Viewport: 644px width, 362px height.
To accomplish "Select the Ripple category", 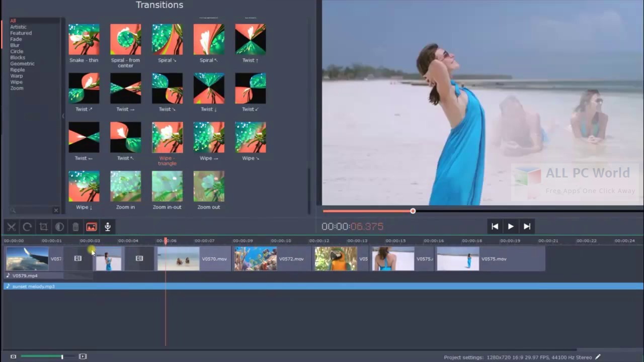I will tap(17, 69).
